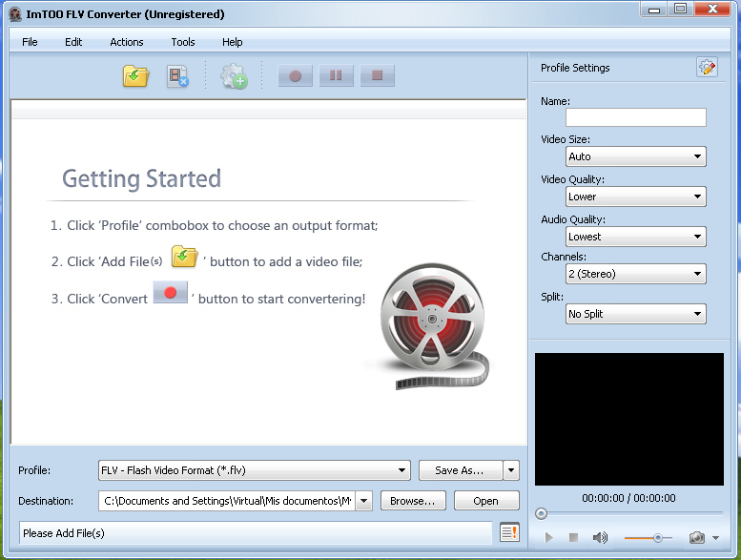Click the Stop conversion toolbar button

377,75
